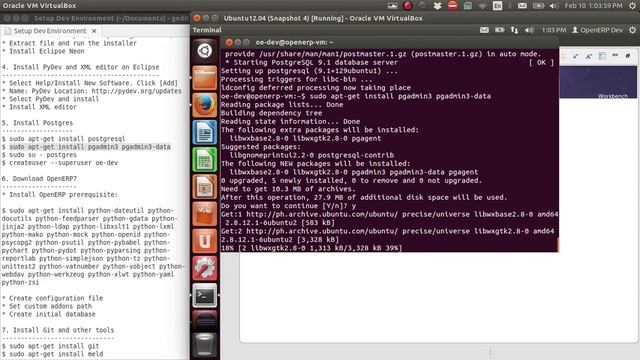640x360 pixels.
Task: Select the Terminal icon in dock
Action: pos(204,296)
